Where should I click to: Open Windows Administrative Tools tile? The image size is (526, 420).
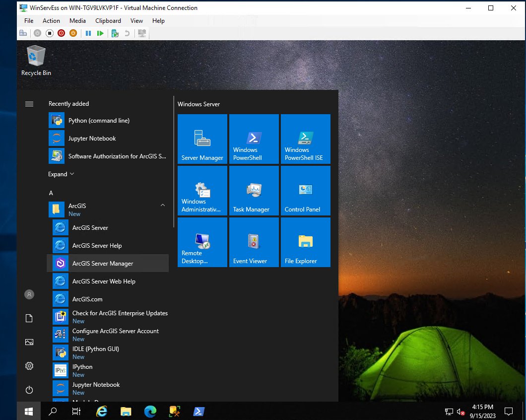coord(202,191)
